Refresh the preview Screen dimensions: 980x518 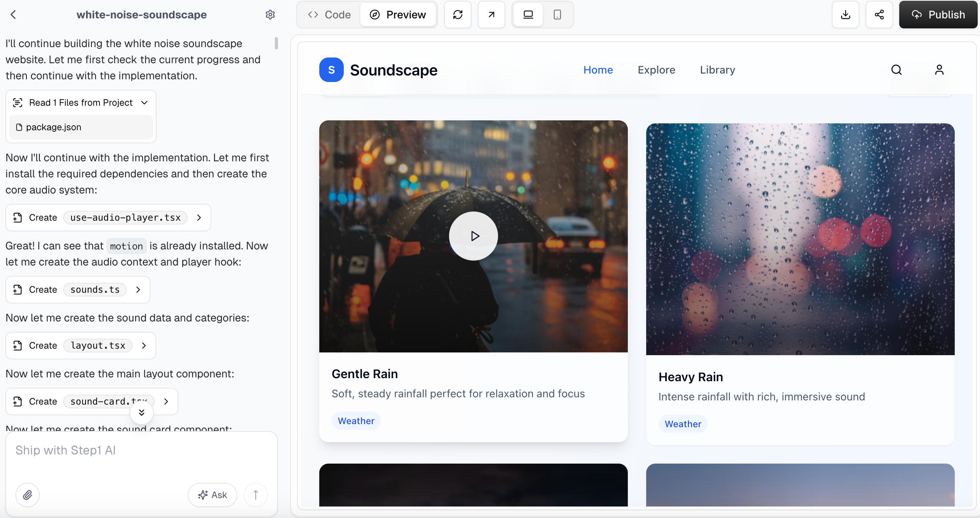457,15
